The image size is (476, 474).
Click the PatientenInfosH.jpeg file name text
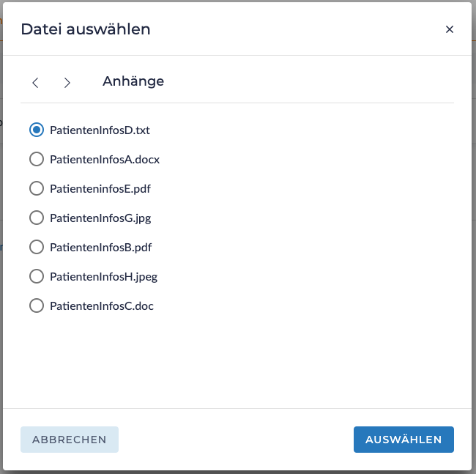click(x=103, y=276)
